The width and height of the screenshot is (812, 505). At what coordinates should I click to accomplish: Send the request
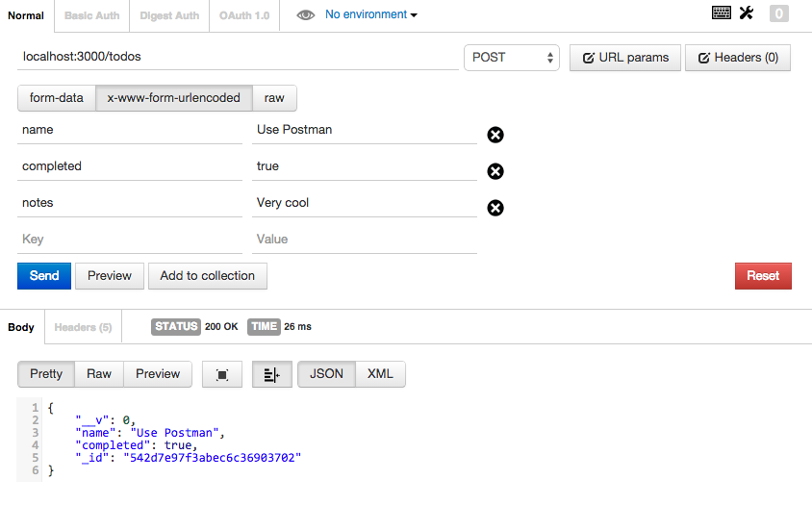(44, 276)
